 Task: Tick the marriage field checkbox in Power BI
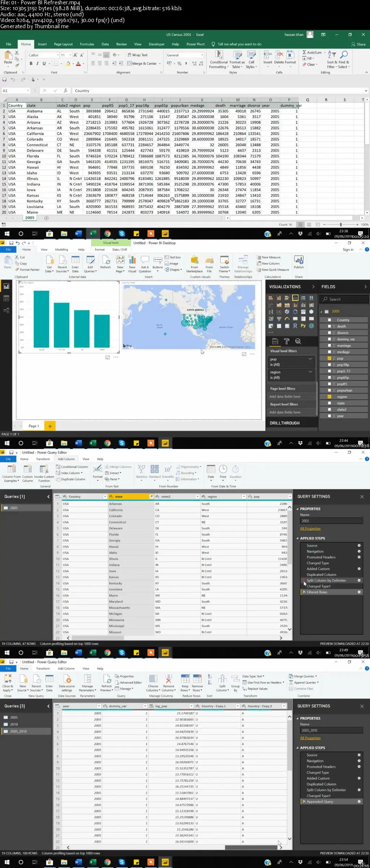click(330, 345)
